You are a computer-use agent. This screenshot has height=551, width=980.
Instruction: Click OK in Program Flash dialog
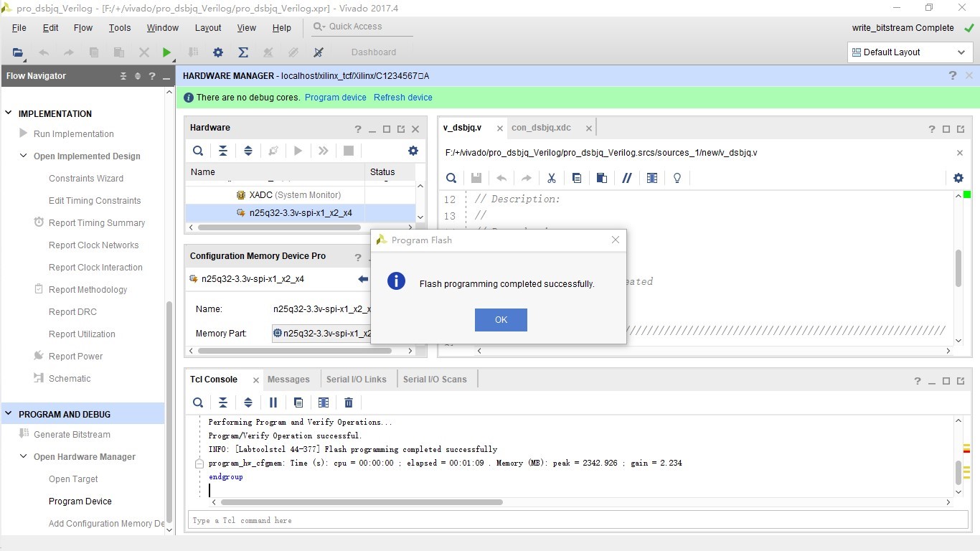pos(501,320)
